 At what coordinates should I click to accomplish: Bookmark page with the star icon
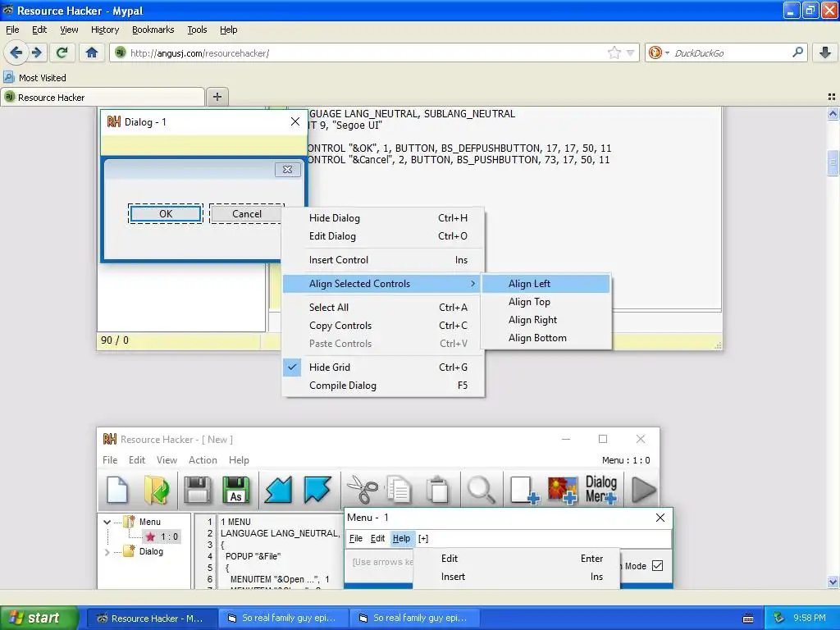click(x=614, y=52)
